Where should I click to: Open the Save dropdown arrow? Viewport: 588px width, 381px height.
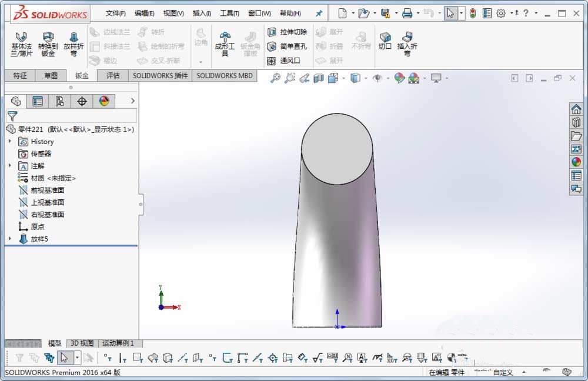pos(396,14)
